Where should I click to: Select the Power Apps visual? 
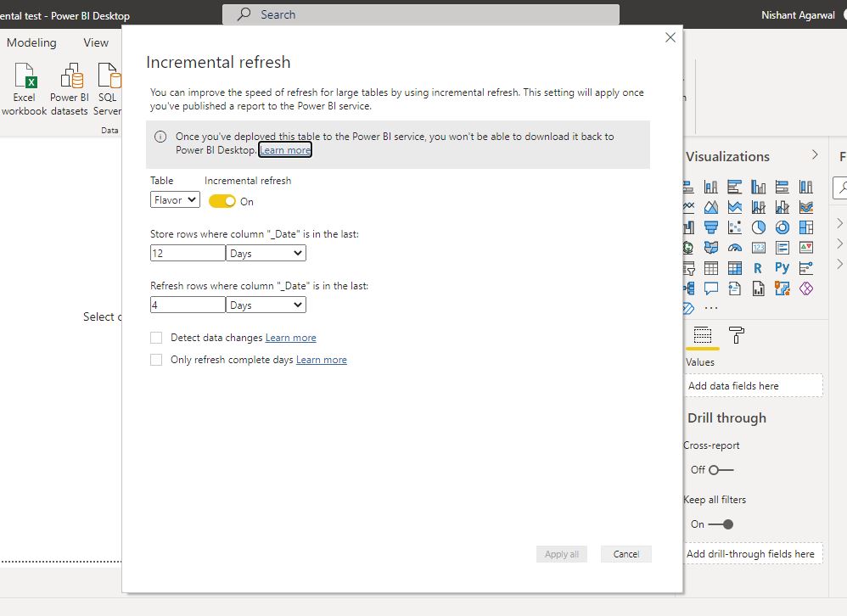pos(806,288)
